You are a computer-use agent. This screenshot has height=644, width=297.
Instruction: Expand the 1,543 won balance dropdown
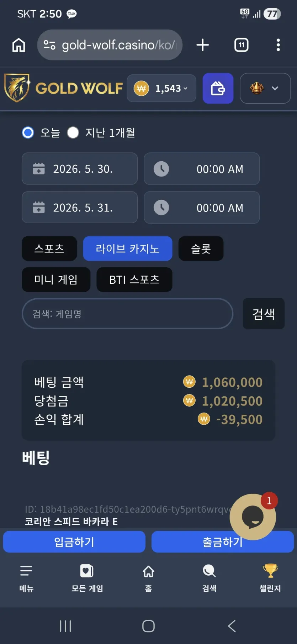pos(161,88)
